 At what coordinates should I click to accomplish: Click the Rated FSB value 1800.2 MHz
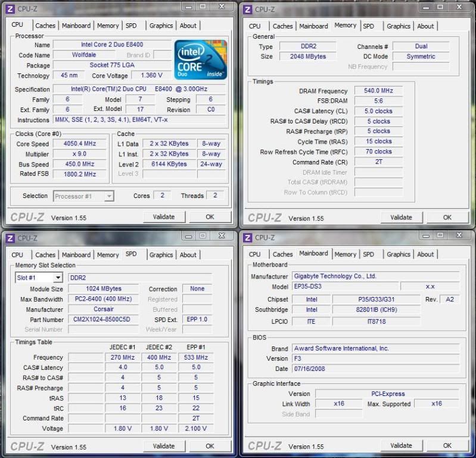click(x=80, y=174)
